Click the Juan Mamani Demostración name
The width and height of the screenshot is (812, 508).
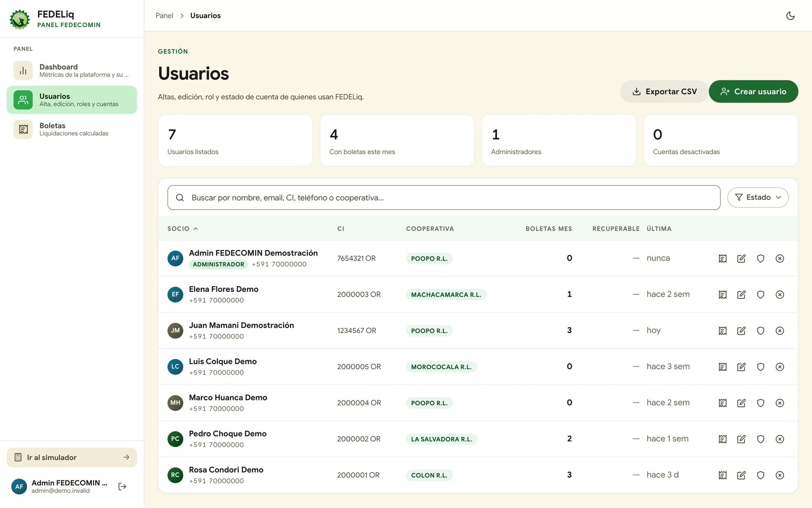click(x=241, y=325)
